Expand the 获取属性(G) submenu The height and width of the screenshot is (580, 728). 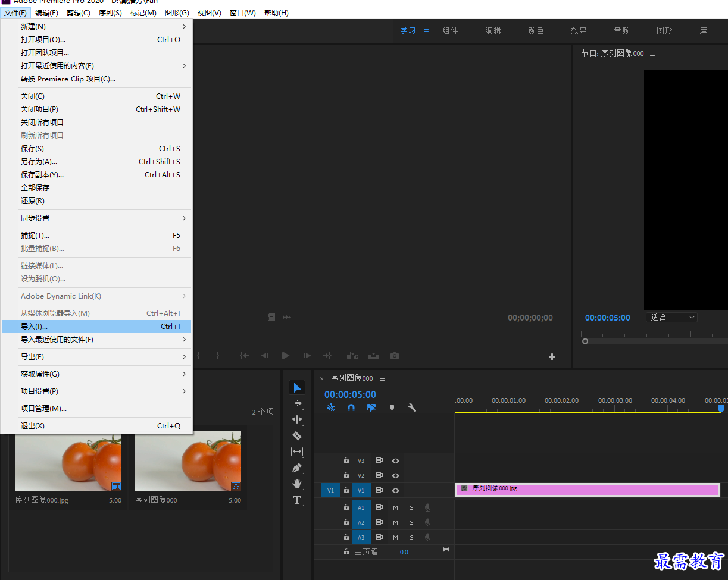click(x=96, y=374)
